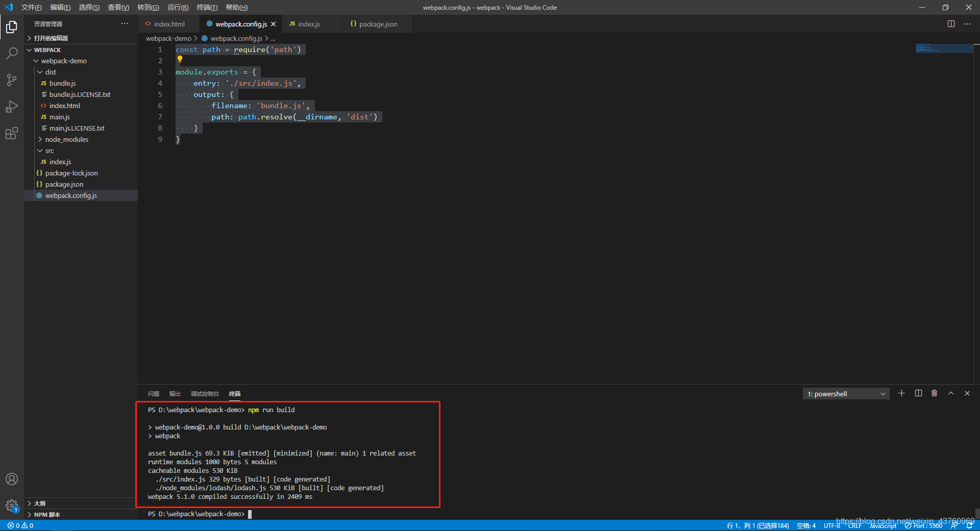980x531 pixels.
Task: Expand the 大纲 outline section
Action: pos(81,503)
